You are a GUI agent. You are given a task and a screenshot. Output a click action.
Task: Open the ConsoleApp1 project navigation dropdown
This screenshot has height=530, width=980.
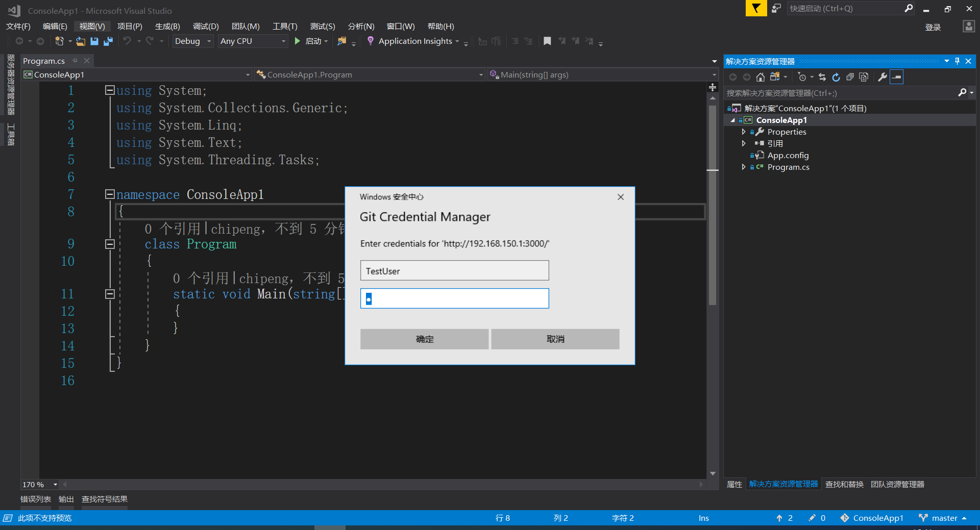click(248, 75)
